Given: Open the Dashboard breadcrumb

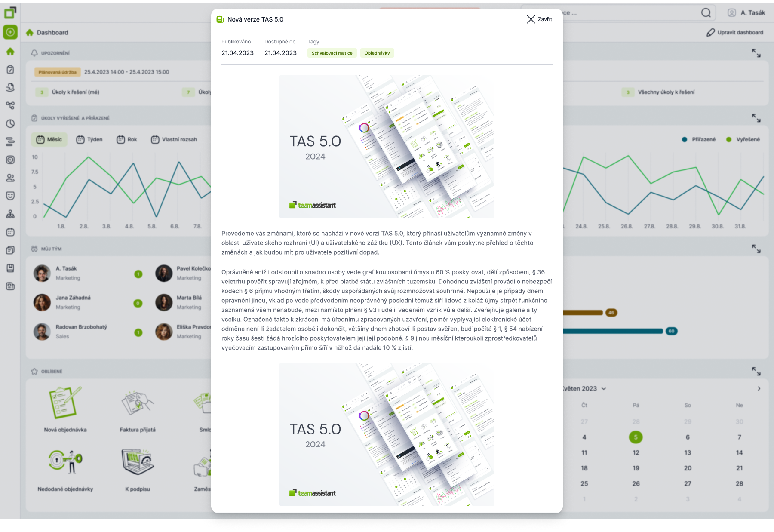Looking at the screenshot, I should 47,32.
